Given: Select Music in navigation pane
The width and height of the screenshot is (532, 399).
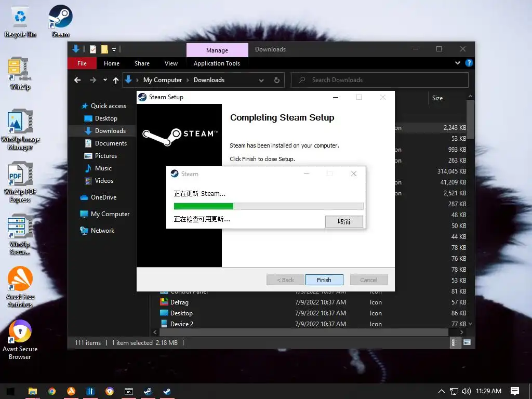Looking at the screenshot, I should click(x=98, y=168).
